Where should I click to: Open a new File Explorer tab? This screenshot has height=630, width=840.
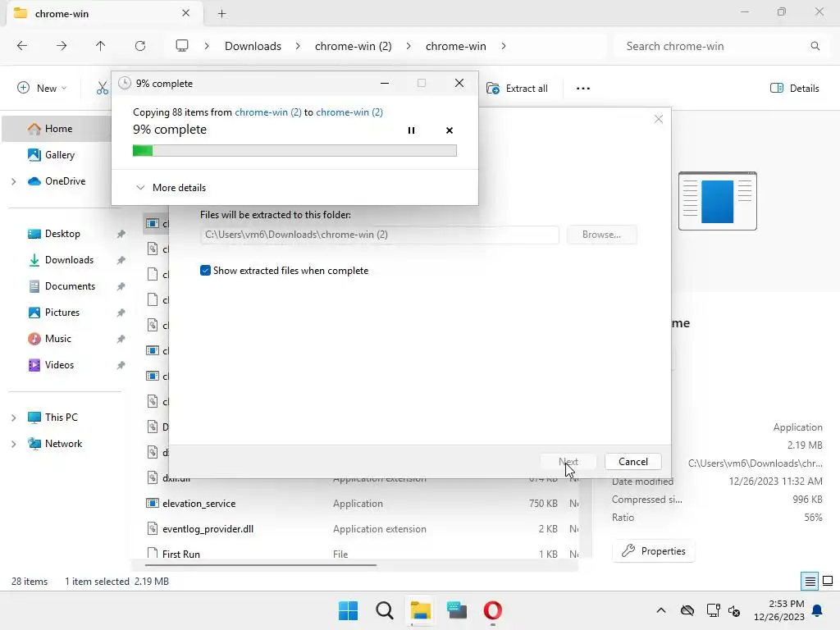pos(221,14)
